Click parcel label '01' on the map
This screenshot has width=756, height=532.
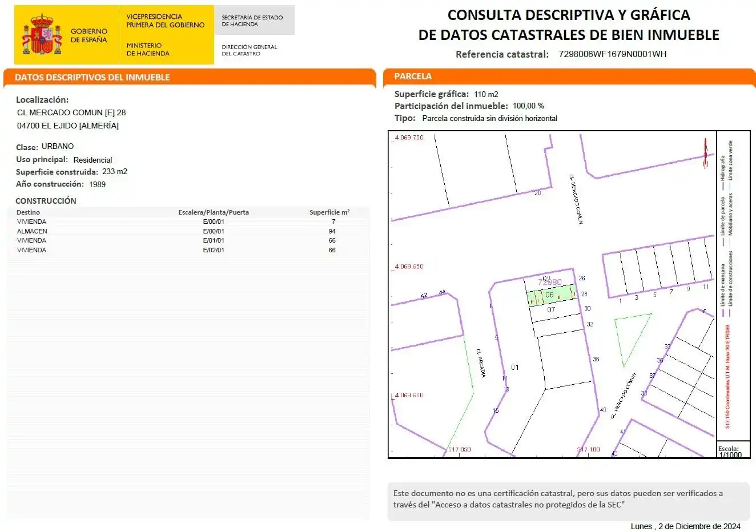[515, 368]
